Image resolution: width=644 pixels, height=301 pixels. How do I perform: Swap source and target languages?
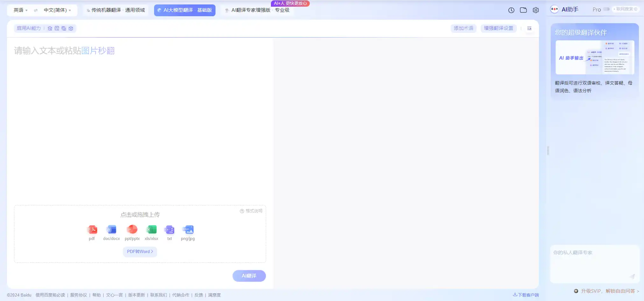[x=36, y=10]
